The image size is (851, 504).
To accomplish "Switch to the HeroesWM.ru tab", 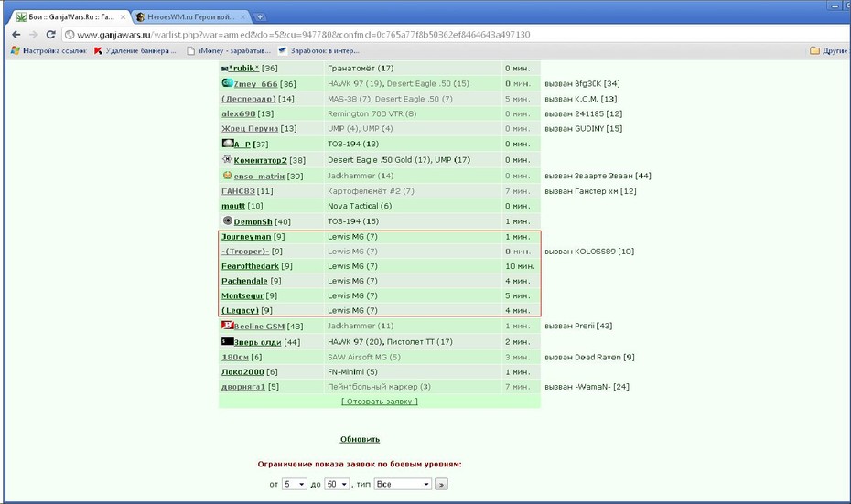I will (x=190, y=16).
